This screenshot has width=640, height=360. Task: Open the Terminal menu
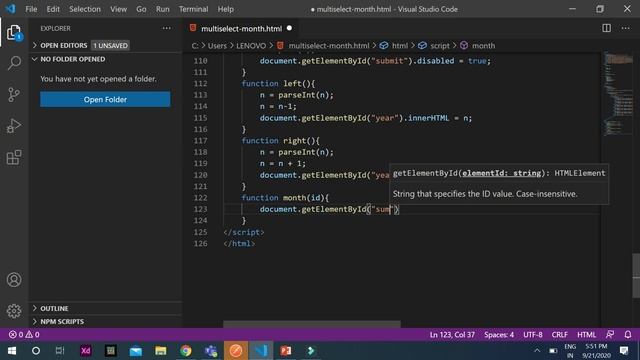tap(193, 9)
